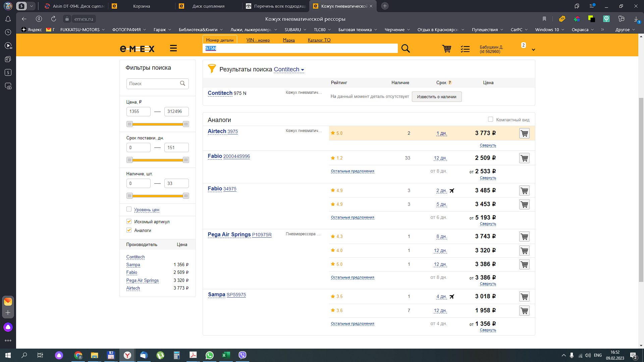The width and height of the screenshot is (644, 362).
Task: Reload the page with browser refresh button
Action: pyautogui.click(x=54, y=19)
